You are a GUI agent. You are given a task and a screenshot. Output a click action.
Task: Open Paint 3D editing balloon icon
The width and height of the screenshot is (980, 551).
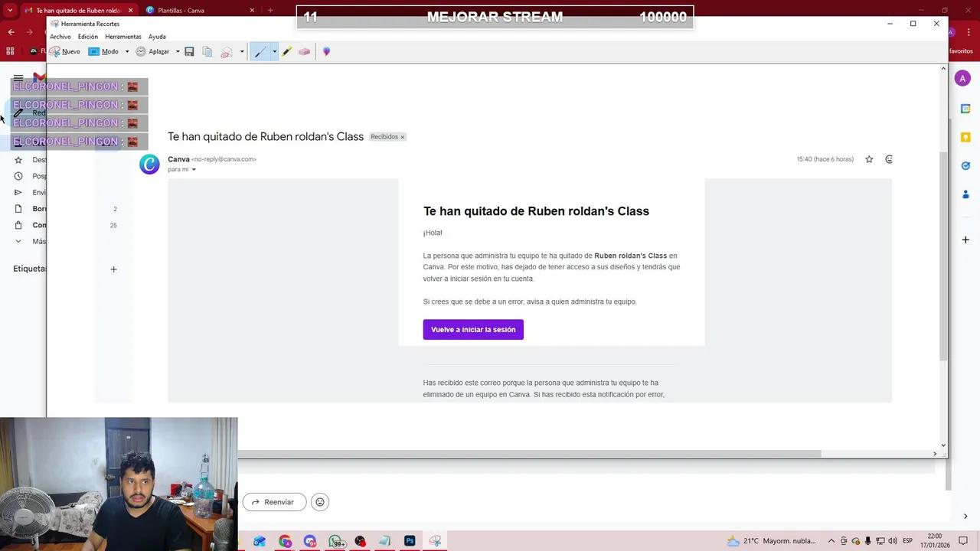pos(326,51)
